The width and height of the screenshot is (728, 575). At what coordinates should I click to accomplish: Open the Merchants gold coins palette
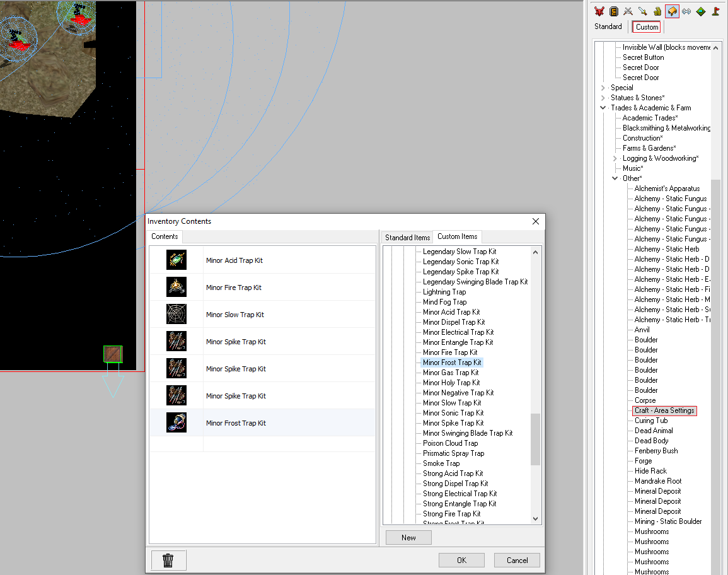657,11
